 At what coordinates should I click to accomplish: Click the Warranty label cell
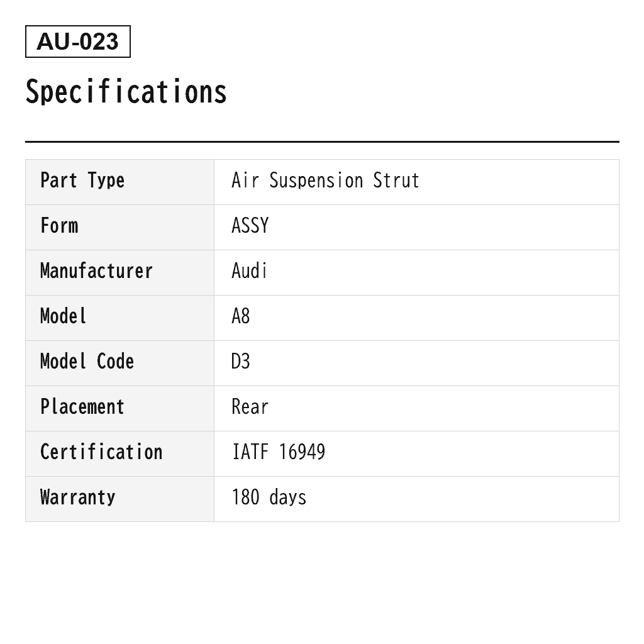tap(119, 499)
